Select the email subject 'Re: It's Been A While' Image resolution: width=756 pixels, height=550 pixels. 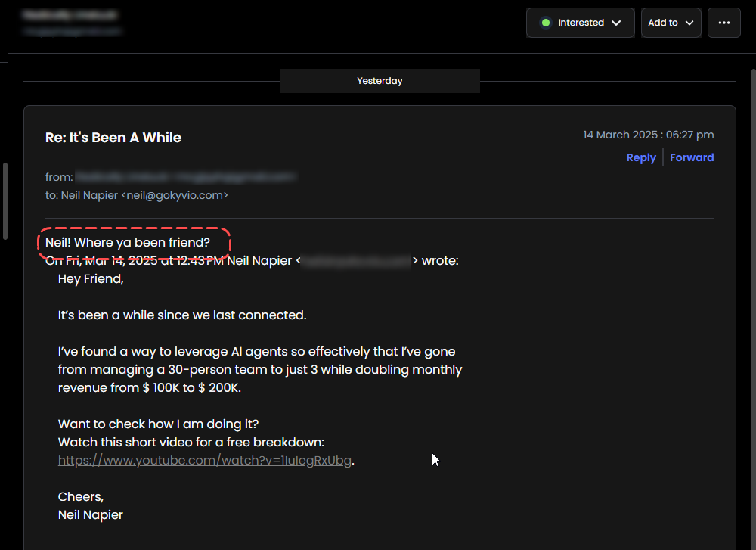(x=113, y=138)
